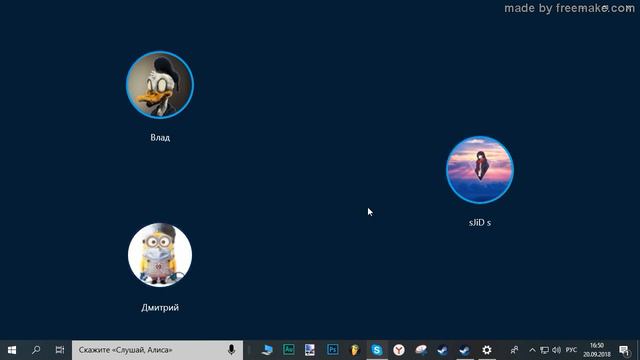Screen dimensions: 640x360
Task: Open network status tray icon
Action: pos(544,350)
